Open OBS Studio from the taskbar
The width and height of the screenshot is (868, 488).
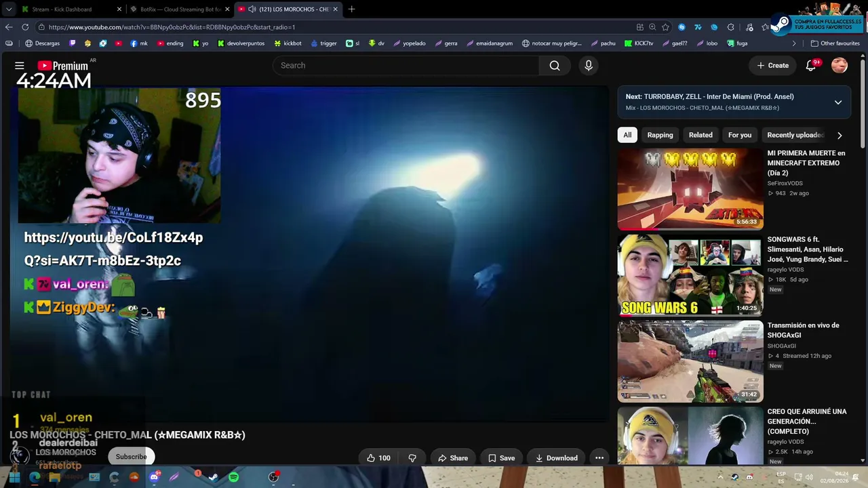(x=274, y=477)
